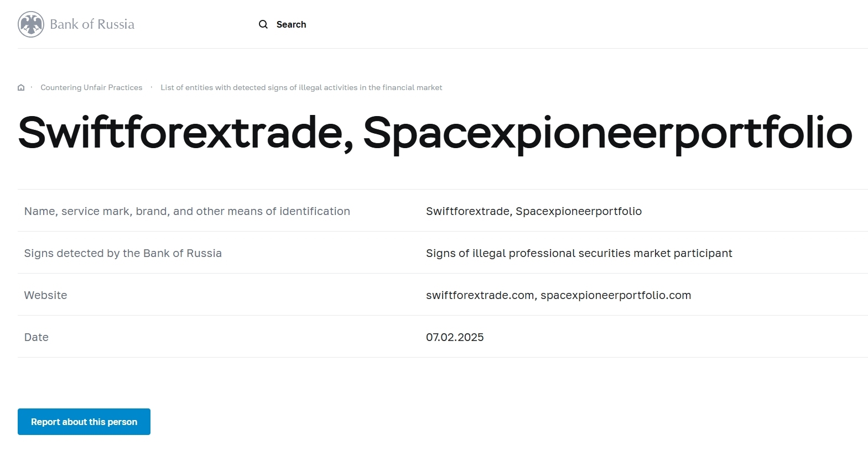The height and width of the screenshot is (472, 868).
Task: Click the Website row label
Action: click(x=45, y=295)
